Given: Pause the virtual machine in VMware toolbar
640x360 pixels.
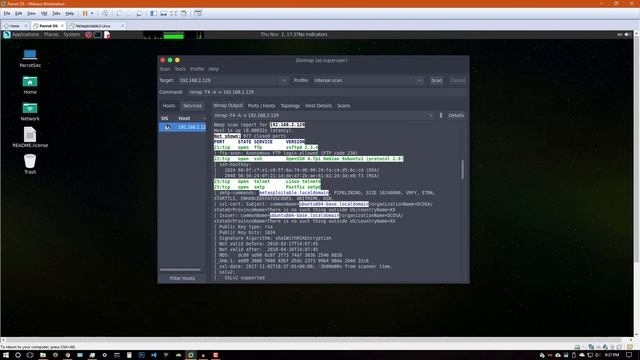Looking at the screenshot, I should pyautogui.click(x=85, y=13).
